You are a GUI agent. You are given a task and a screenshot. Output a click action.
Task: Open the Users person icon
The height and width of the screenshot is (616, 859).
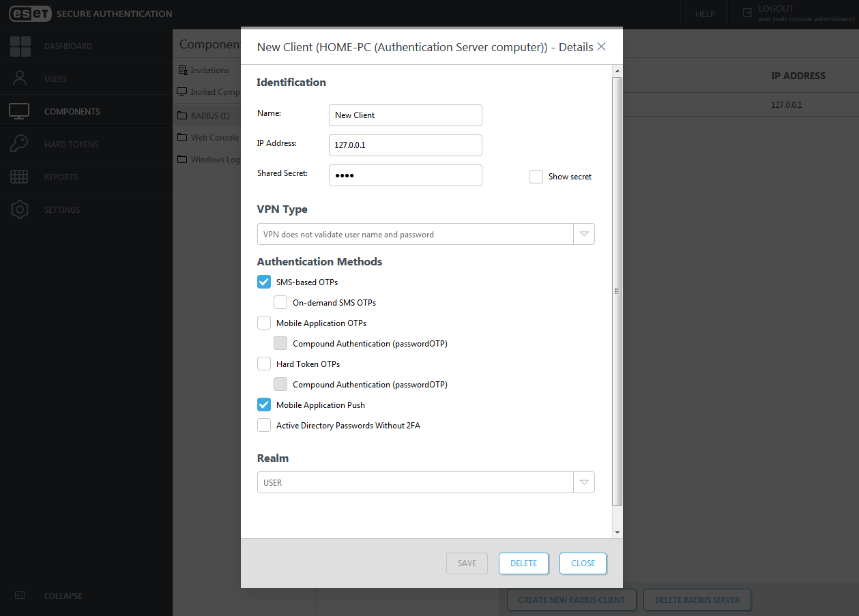coord(20,78)
